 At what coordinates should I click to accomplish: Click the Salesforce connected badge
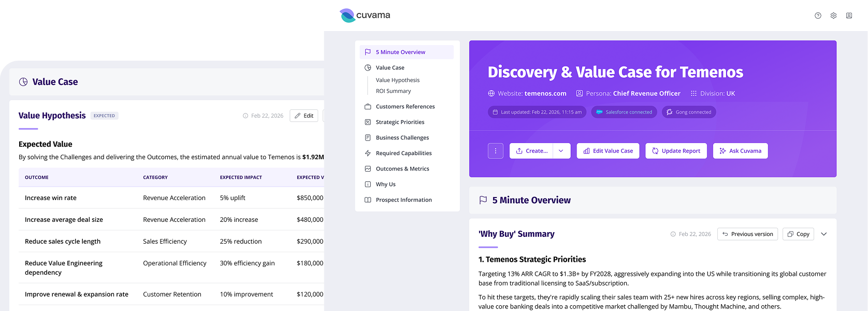[624, 112]
